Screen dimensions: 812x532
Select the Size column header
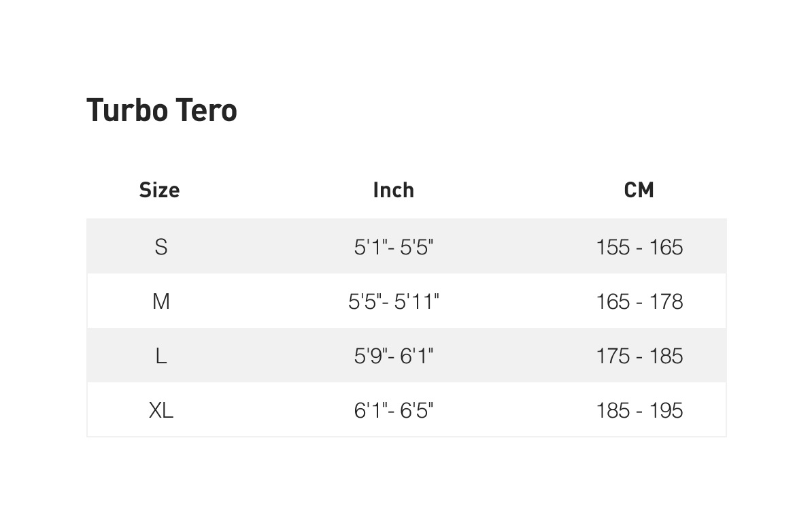tap(160, 190)
